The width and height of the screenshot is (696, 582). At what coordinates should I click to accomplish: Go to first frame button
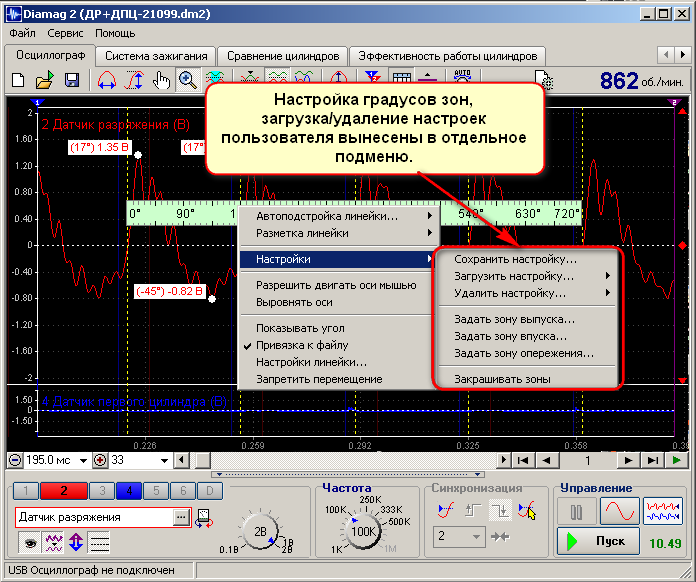pyautogui.click(x=523, y=460)
